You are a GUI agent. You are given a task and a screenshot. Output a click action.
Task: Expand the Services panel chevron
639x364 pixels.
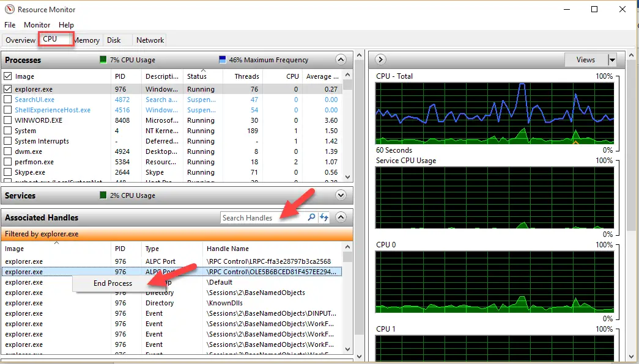click(x=341, y=195)
